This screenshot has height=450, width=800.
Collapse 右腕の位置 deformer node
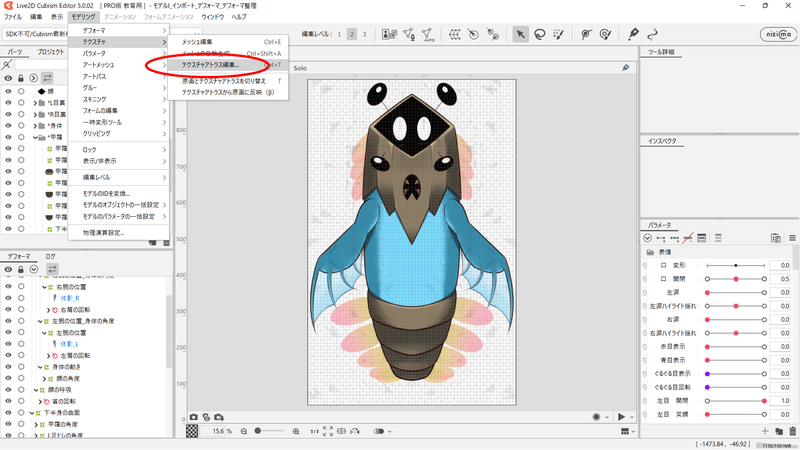click(44, 287)
